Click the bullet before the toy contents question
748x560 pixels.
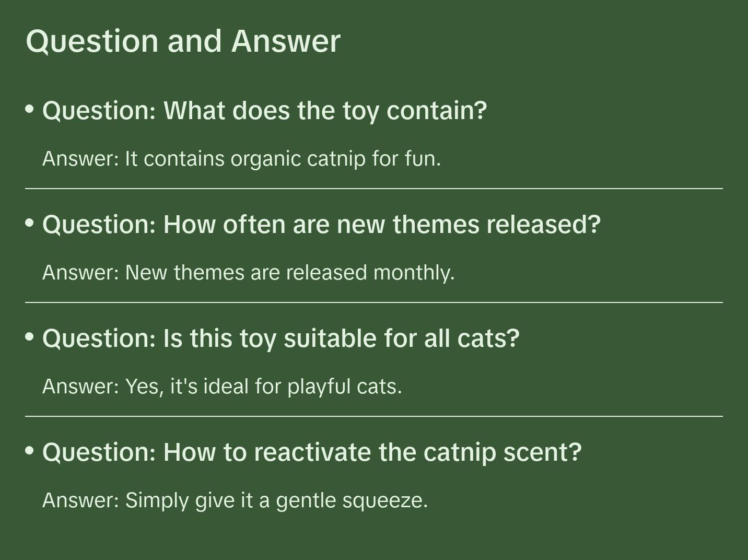[30, 109]
